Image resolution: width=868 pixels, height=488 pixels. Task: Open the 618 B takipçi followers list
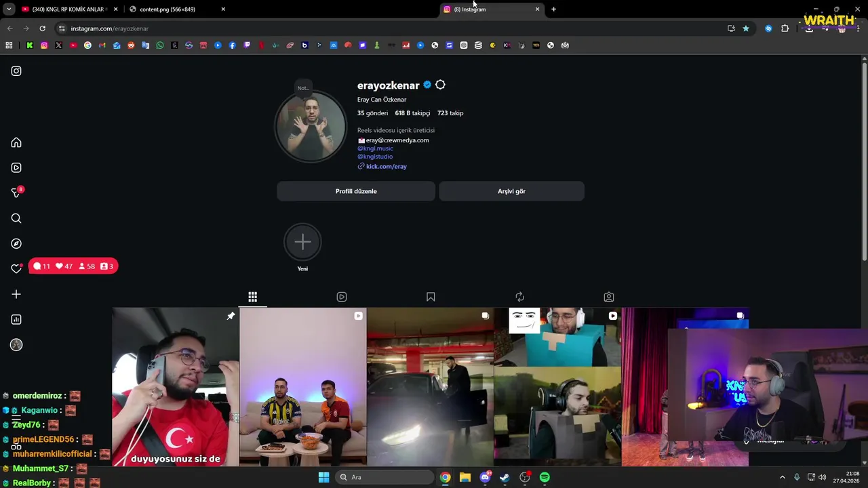[412, 113]
